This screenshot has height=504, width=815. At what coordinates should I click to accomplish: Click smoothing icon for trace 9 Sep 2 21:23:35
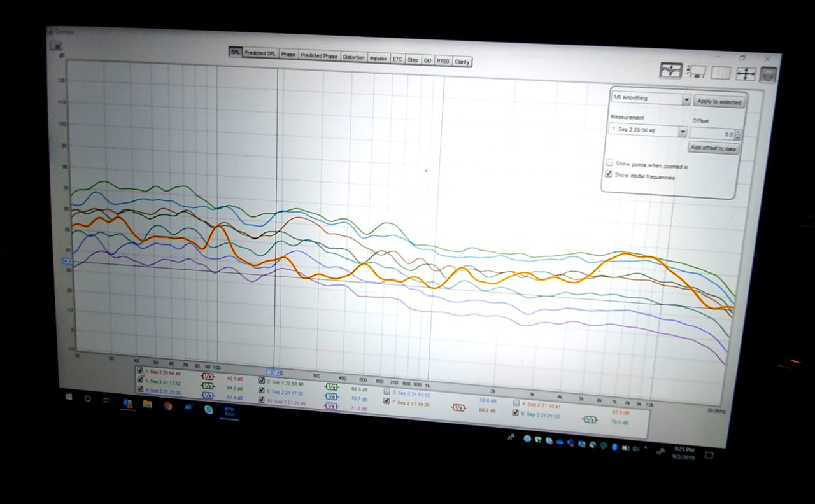(x=208, y=395)
